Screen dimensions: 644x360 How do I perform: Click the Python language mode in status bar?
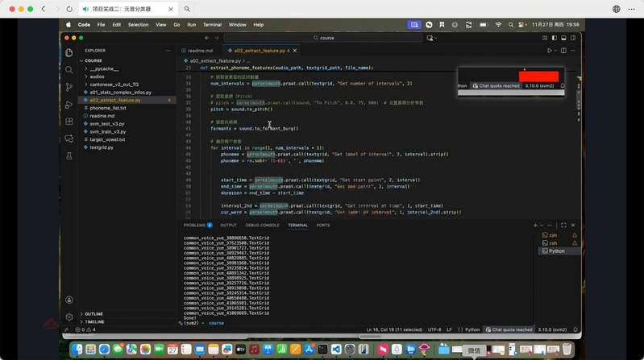coord(472,329)
